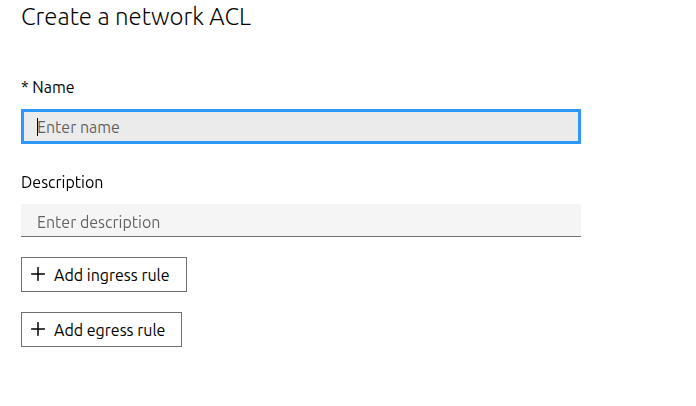Click the plus icon for egress rule
The image size is (696, 406).
pyautogui.click(x=38, y=330)
